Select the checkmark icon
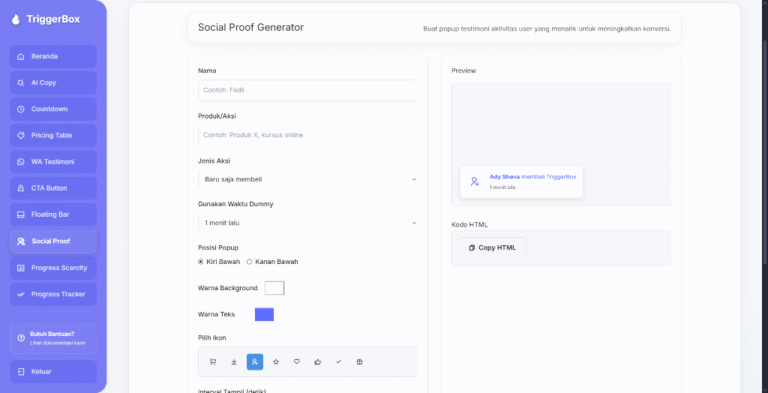Viewport: 768px width, 393px height. coord(338,362)
